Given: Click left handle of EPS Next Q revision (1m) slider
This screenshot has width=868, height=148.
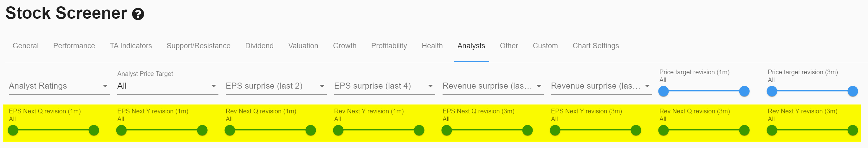Looking at the screenshot, I should (x=13, y=131).
